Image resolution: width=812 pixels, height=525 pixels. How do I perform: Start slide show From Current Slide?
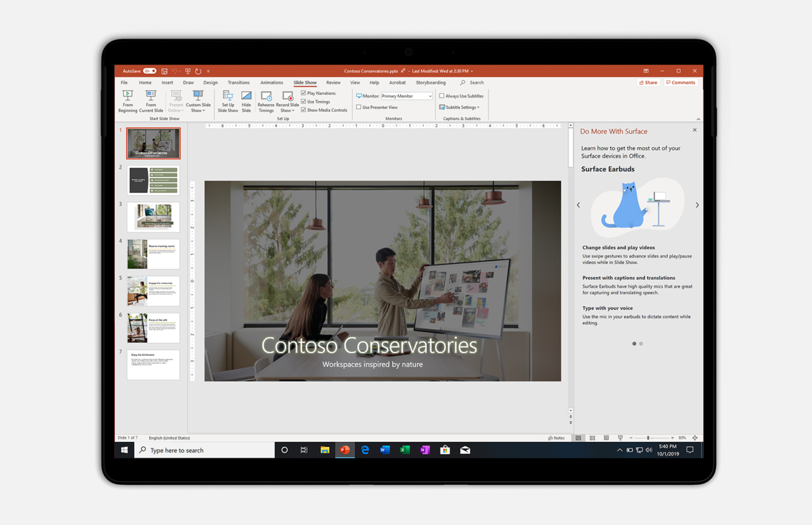(x=151, y=101)
